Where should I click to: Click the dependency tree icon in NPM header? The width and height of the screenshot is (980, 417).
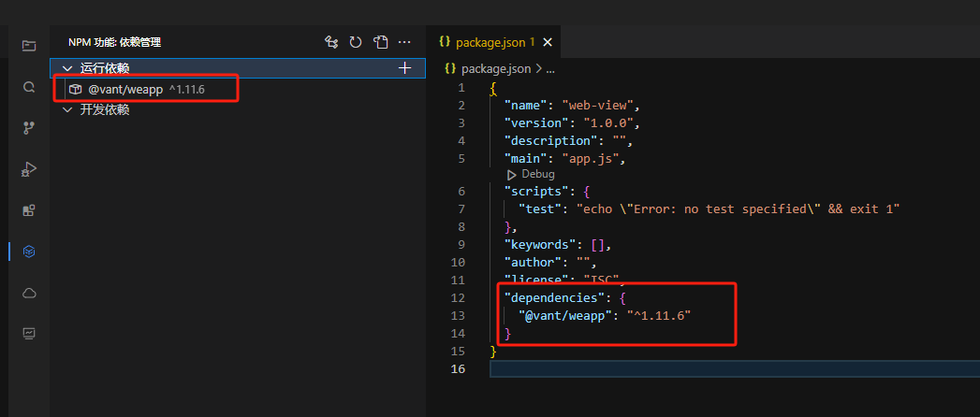[x=331, y=42]
